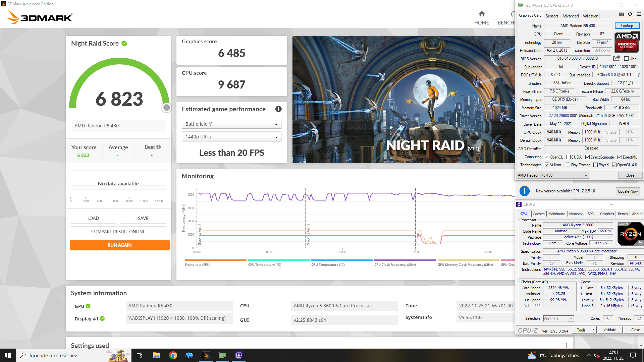Viewport: 644px width, 362px height.
Task: Click Windows taskbar search box
Action: pos(74,355)
